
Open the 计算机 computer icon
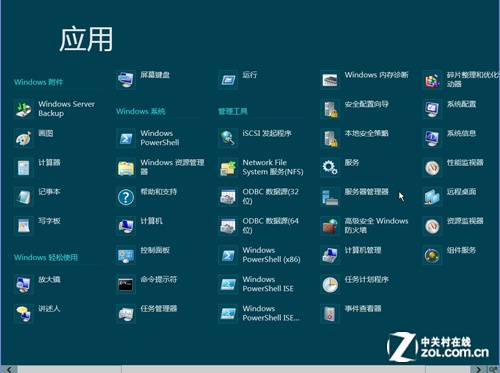(126, 226)
